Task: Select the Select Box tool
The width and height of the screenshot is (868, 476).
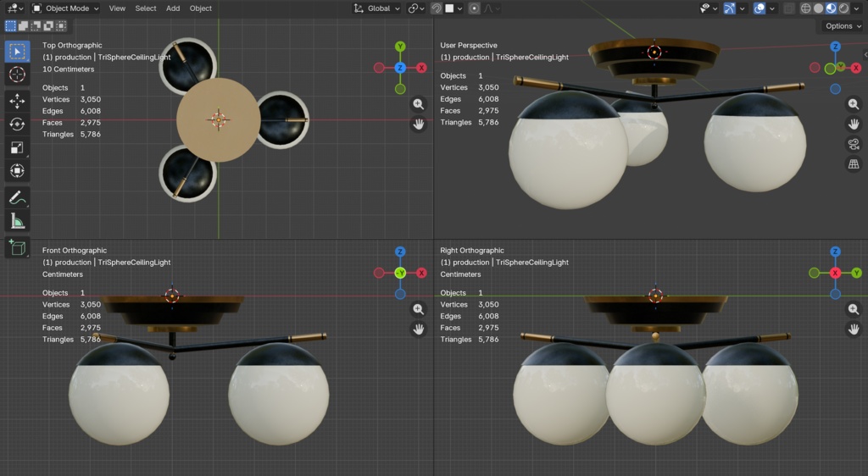Action: tap(17, 52)
